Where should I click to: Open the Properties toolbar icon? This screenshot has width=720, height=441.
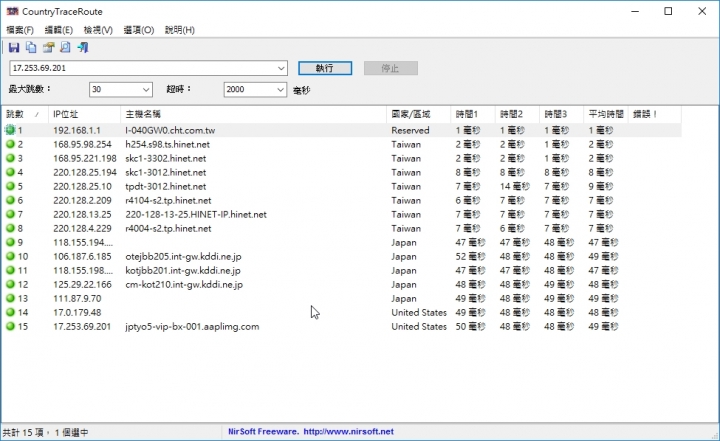click(x=48, y=47)
